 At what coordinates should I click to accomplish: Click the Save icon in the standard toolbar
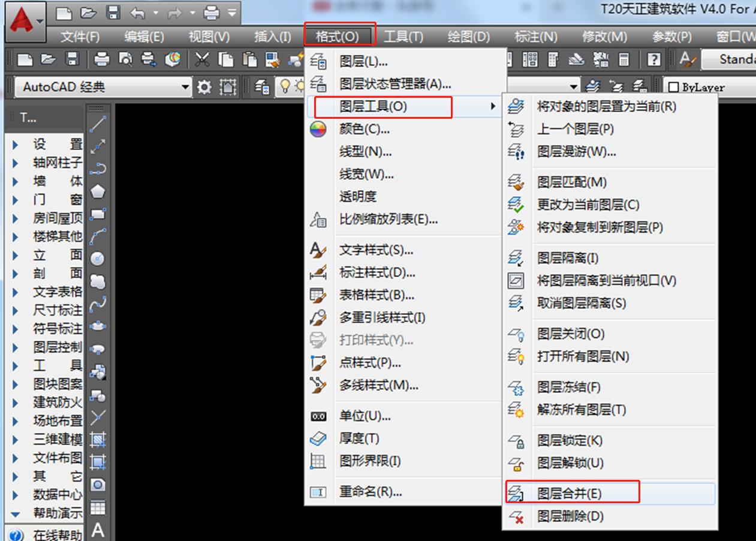(x=71, y=59)
